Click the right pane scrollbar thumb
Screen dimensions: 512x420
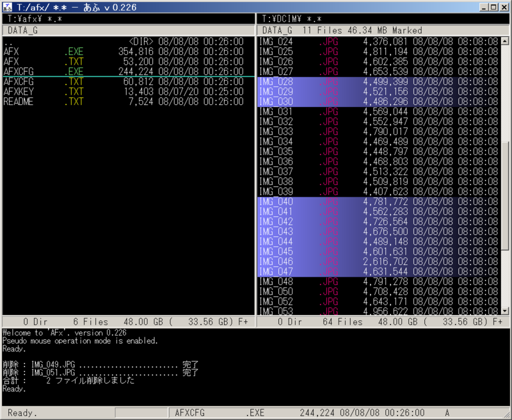505,197
